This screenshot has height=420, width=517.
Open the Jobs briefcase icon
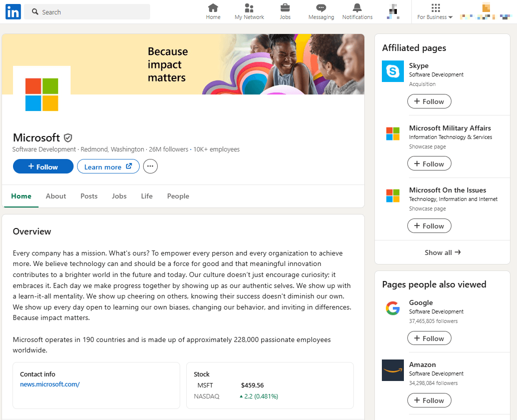tap(285, 12)
